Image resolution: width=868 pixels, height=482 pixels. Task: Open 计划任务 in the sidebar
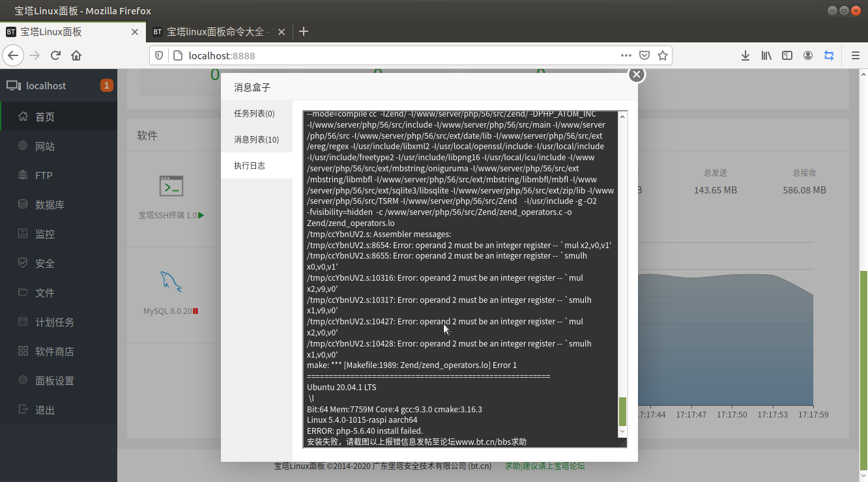click(59, 322)
